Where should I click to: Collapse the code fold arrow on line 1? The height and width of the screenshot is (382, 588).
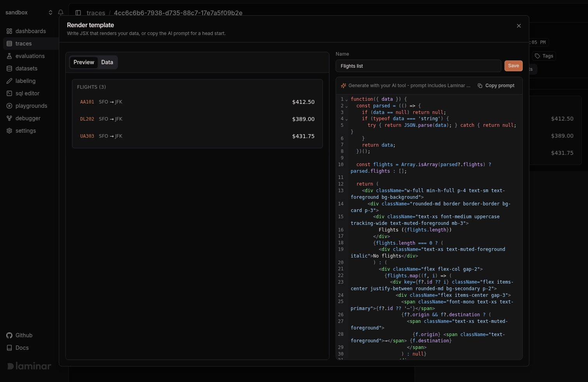tap(346, 100)
